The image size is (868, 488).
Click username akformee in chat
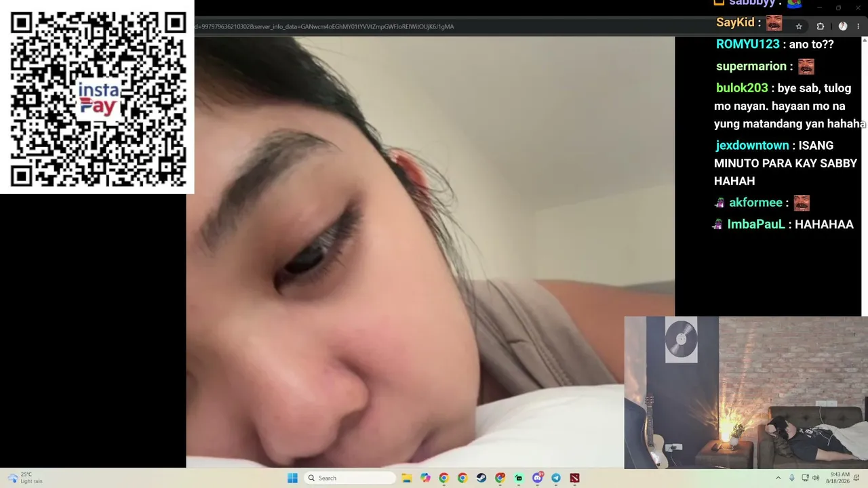755,203
